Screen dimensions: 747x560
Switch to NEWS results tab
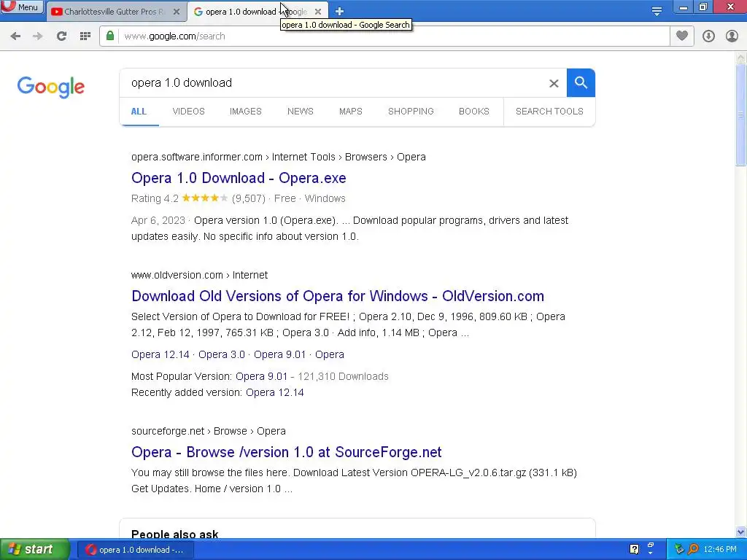(300, 112)
